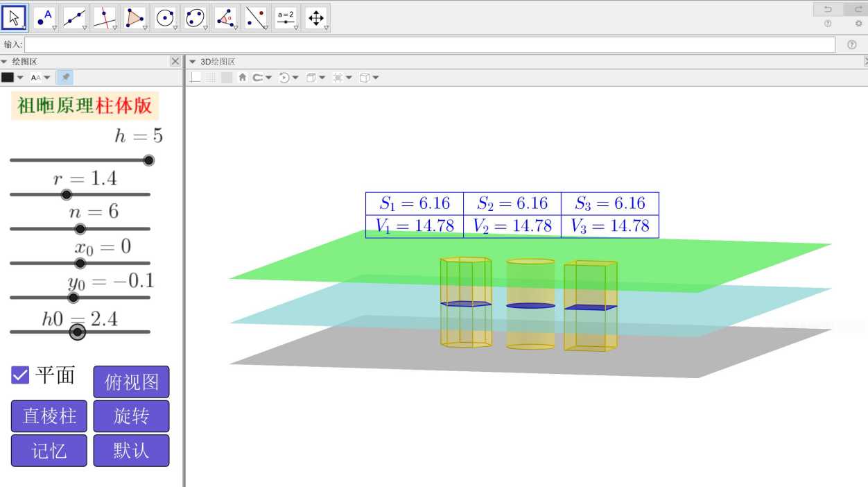Select the Move arrow tool
The width and height of the screenshot is (868, 487).
pos(14,18)
